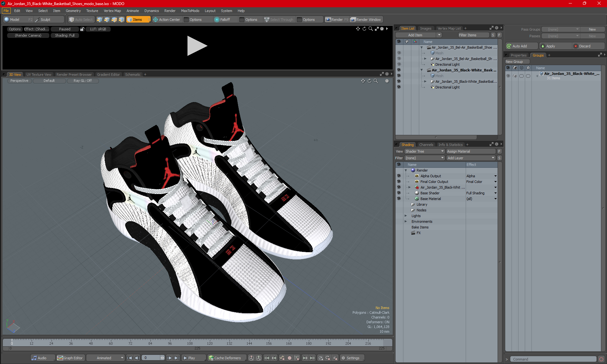
Task: Collapse Air_Jordan_35_Black-White scene tree
Action: click(x=421, y=70)
